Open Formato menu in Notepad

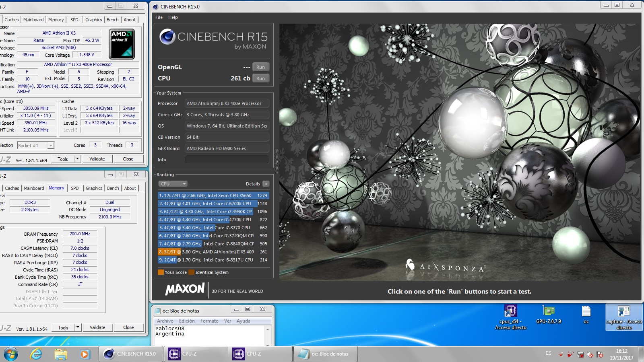coord(209,321)
